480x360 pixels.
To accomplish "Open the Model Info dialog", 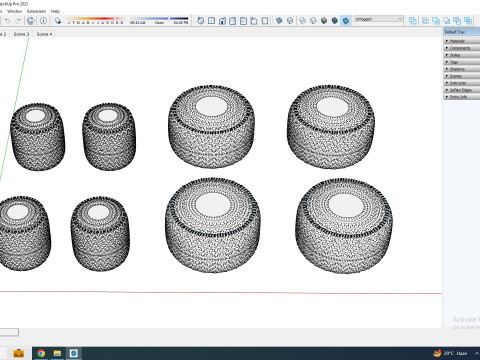I will point(43,21).
